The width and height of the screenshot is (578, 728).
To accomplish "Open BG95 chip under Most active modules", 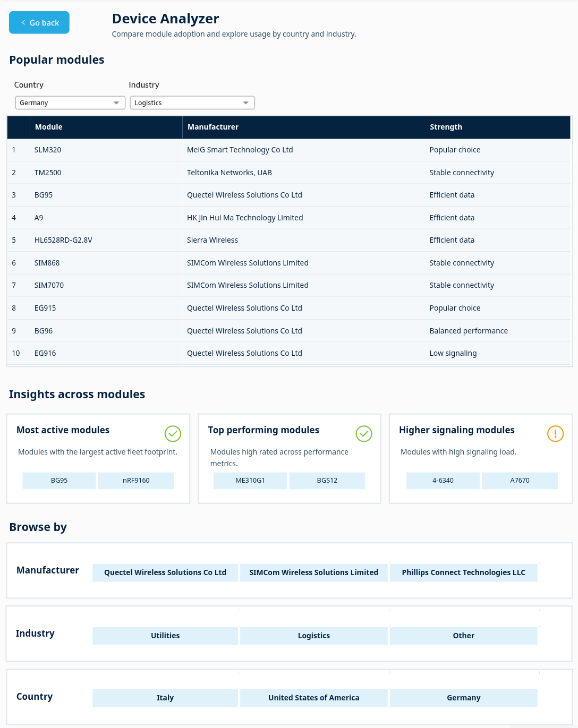I will (59, 481).
